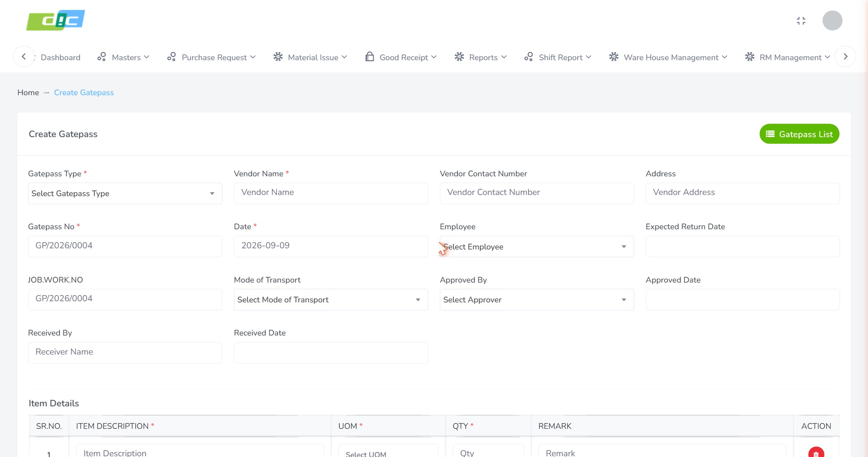
Task: Focus the Vendor Address field
Action: coord(743,193)
